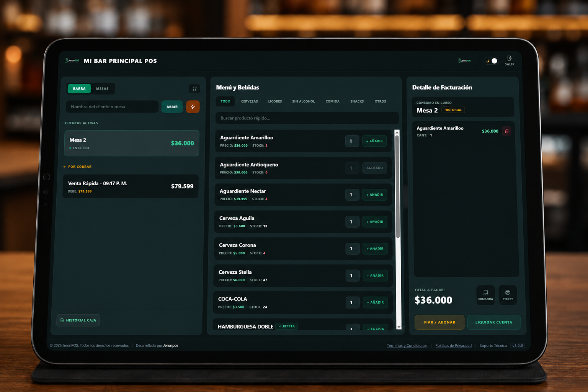Open the Licores category tab

(275, 101)
